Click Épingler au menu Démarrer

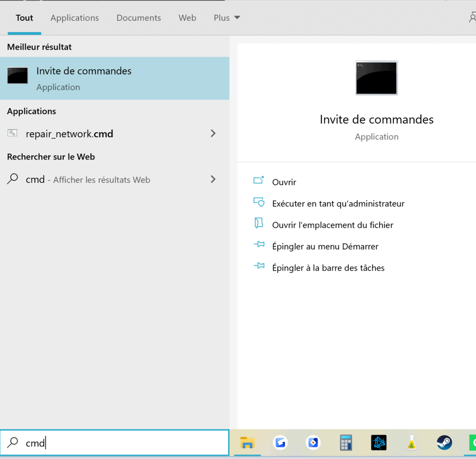pyautogui.click(x=325, y=246)
